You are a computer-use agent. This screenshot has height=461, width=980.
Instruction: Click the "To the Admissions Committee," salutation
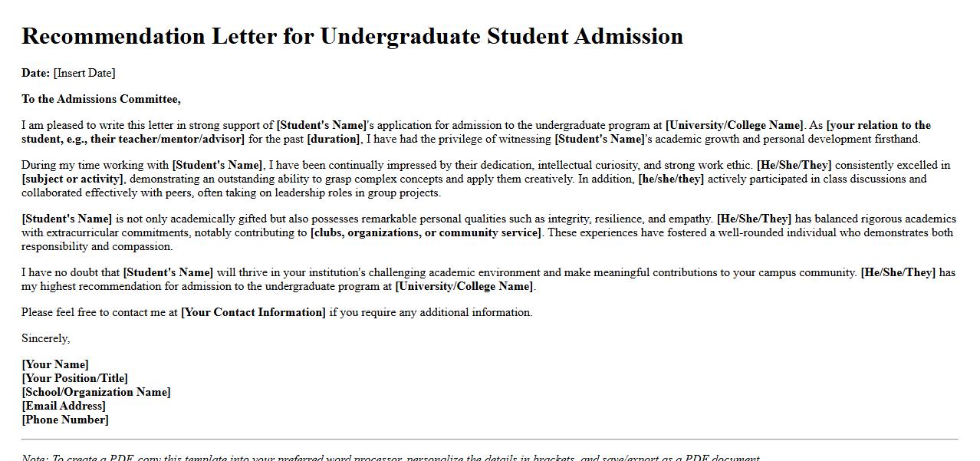click(x=101, y=99)
